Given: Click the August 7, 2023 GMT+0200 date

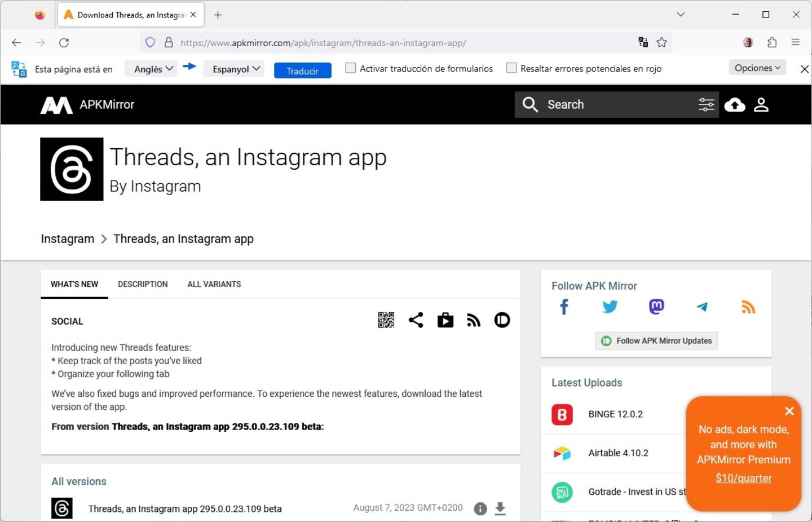Looking at the screenshot, I should click(408, 508).
